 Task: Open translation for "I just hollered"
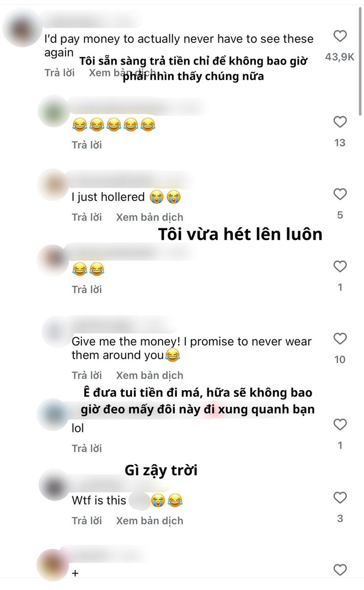tap(149, 217)
